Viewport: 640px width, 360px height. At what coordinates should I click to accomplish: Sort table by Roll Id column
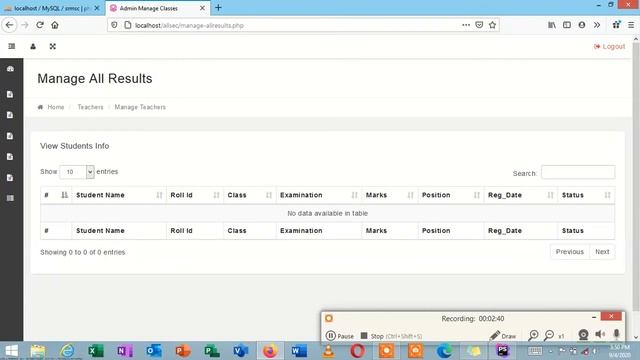(195, 195)
